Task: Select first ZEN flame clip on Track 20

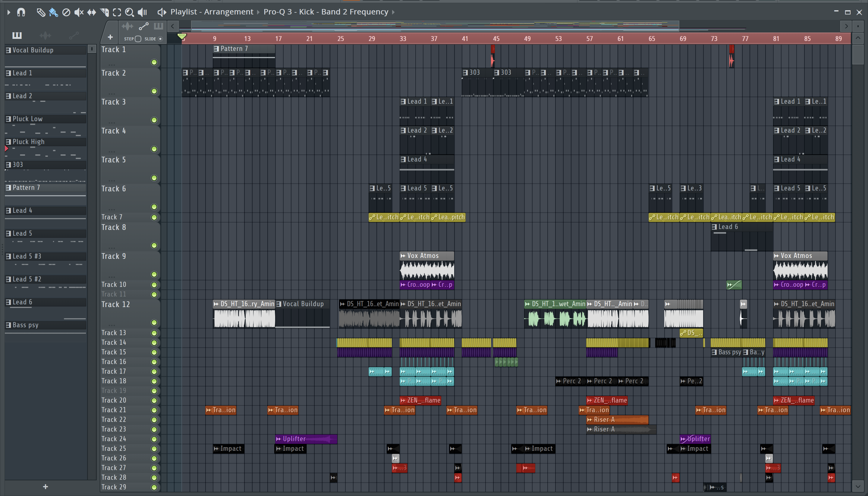Action: [420, 400]
